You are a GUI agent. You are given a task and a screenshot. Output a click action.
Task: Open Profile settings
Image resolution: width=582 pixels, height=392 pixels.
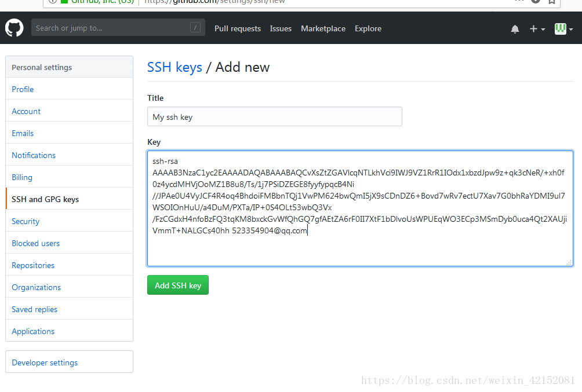click(70, 89)
